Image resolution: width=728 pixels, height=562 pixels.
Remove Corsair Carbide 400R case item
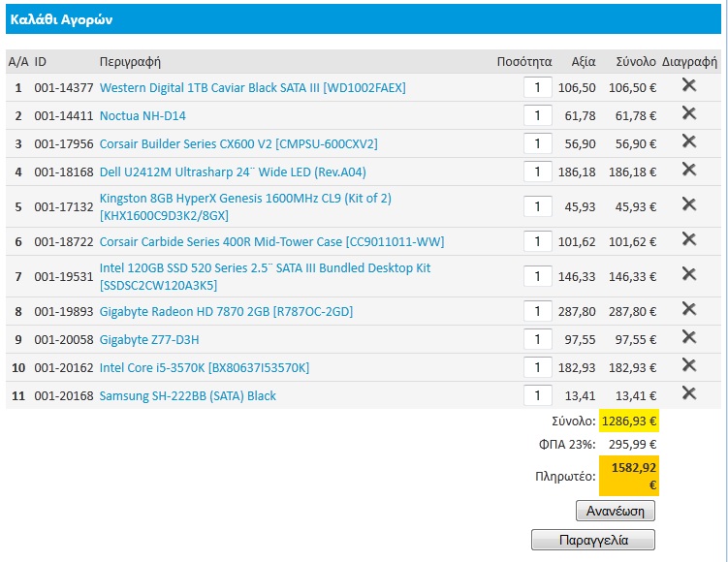(x=689, y=239)
